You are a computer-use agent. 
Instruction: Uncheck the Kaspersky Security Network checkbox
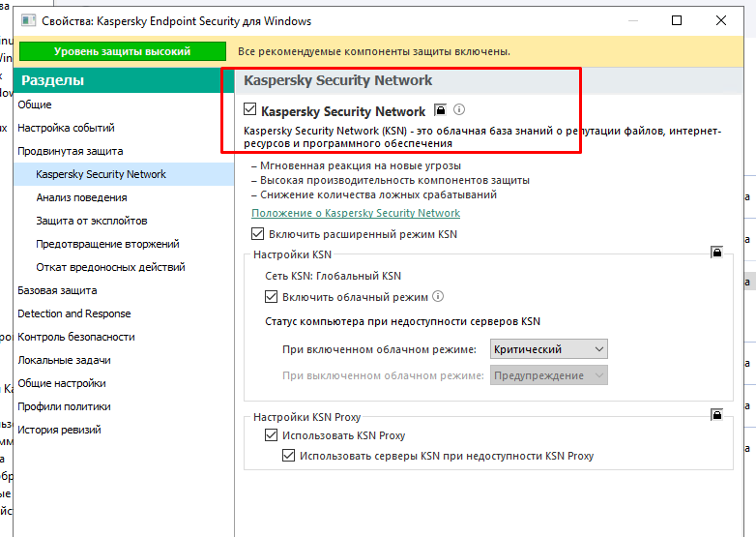coord(249,109)
